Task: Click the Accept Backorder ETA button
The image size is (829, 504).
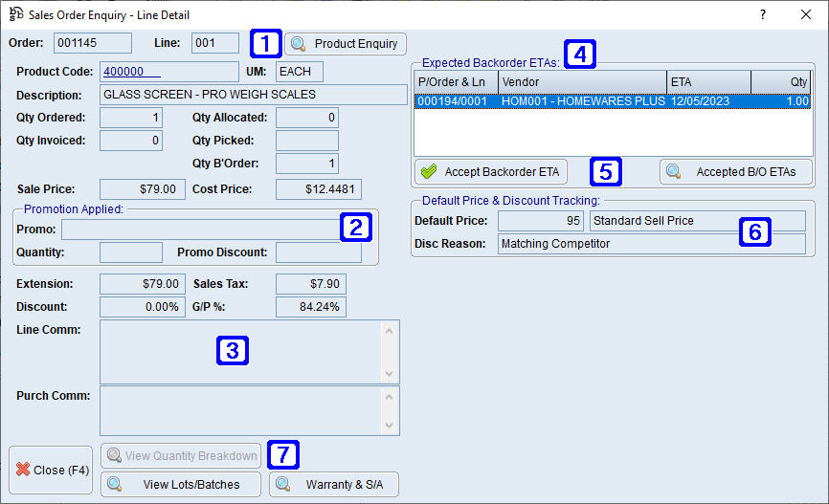Action: (491, 172)
